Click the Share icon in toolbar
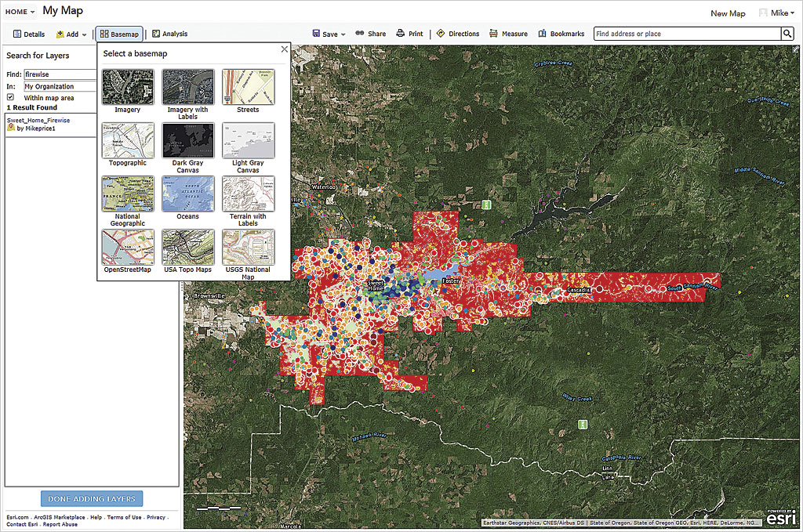Image resolution: width=803 pixels, height=532 pixels. (x=360, y=34)
